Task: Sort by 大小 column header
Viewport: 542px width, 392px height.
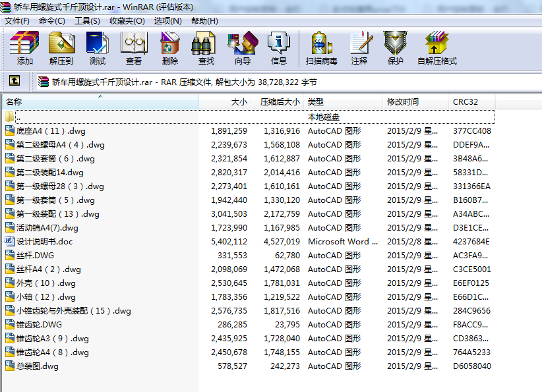Action: pyautogui.click(x=224, y=102)
